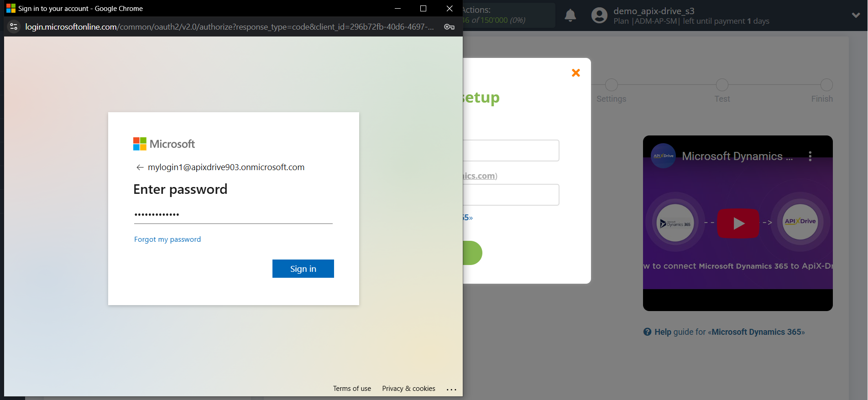Click the Microsoft Dynamics video title
This screenshot has width=868, height=400.
(737, 156)
